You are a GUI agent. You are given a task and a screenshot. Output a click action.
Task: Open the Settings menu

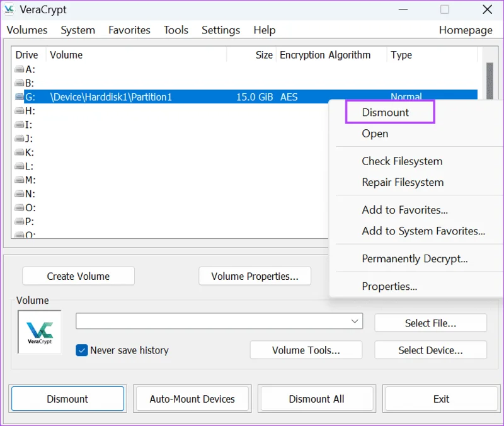tap(220, 30)
